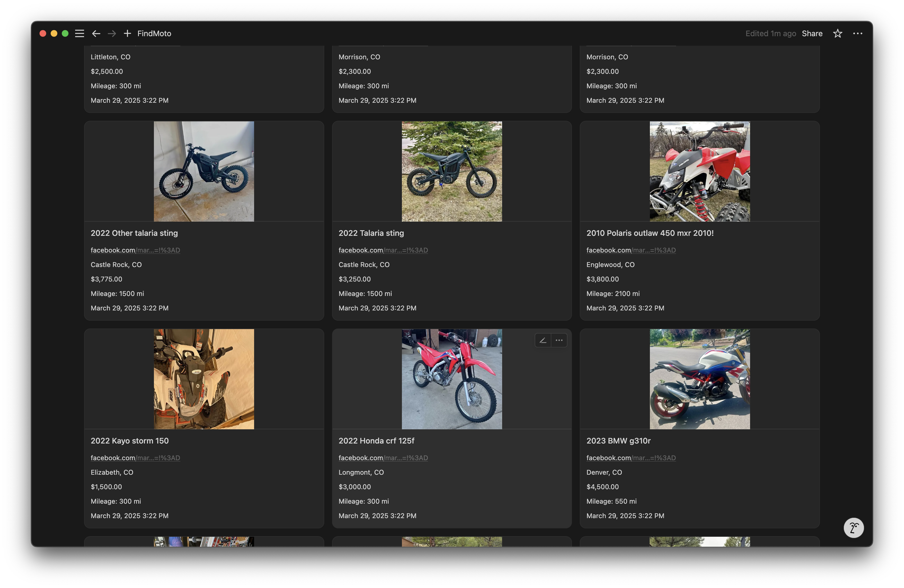This screenshot has height=588, width=904.
Task: Create new page with plus icon
Action: [x=127, y=33]
